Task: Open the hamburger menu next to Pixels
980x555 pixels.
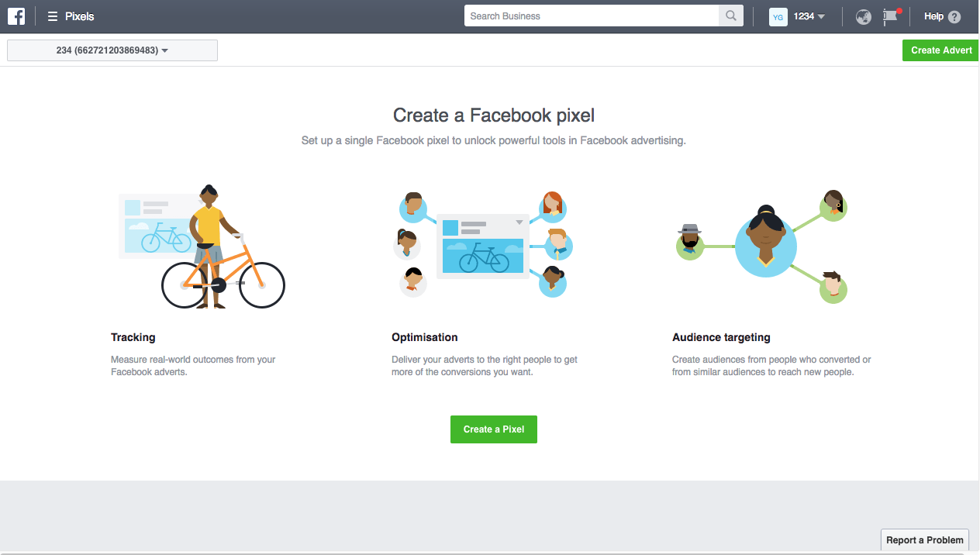Action: click(53, 16)
